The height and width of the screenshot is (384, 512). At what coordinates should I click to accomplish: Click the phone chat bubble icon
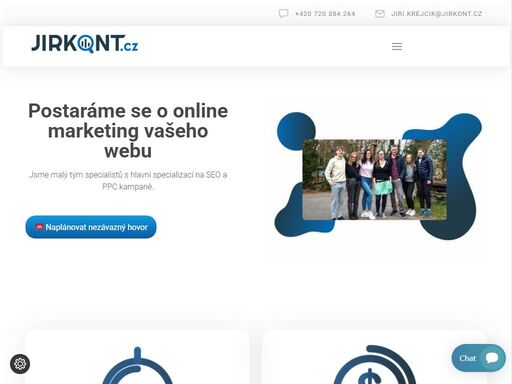point(283,13)
